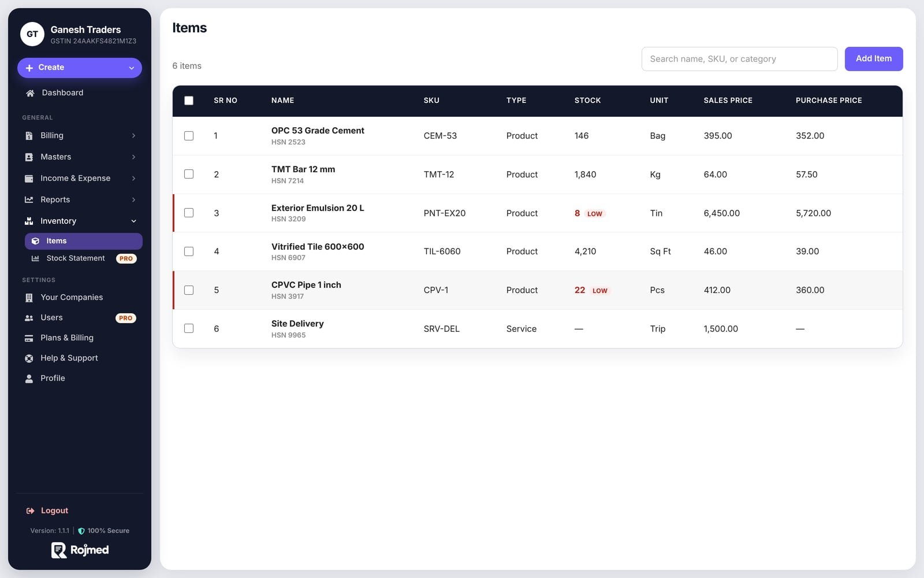Check the TMT Bar 12 mm row
Viewport: 924px width, 578px height.
point(189,174)
